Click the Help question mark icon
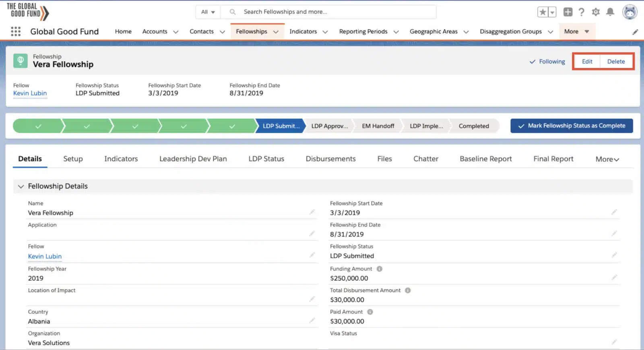 pyautogui.click(x=581, y=12)
